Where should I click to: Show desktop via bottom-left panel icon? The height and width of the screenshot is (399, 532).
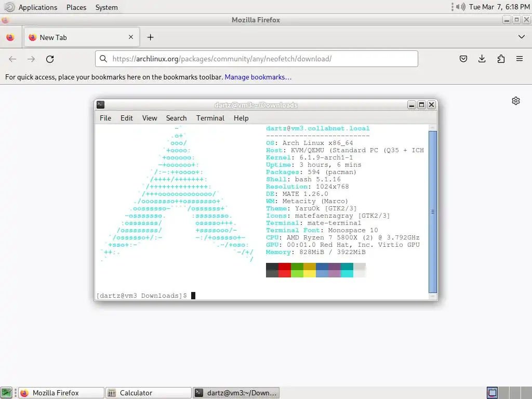click(x=6, y=393)
